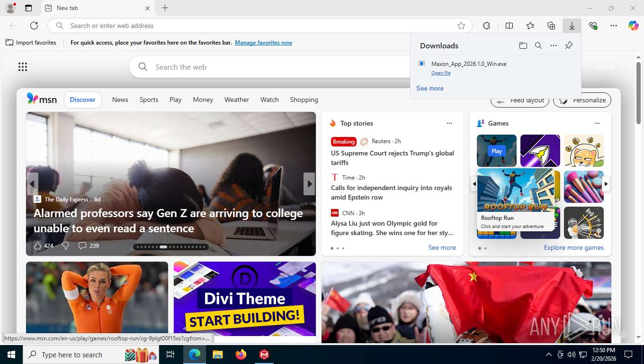Open Windows Start menu
This screenshot has width=644, height=364.
click(11, 355)
